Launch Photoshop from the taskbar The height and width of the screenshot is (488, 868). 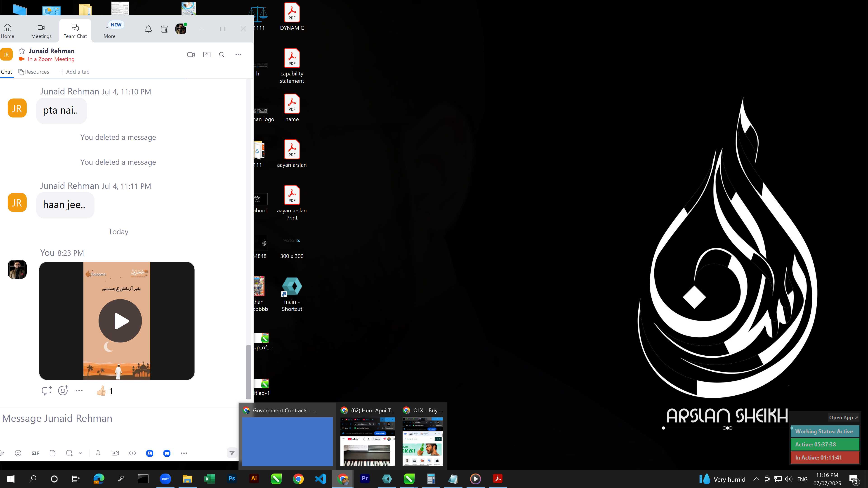[x=231, y=479]
